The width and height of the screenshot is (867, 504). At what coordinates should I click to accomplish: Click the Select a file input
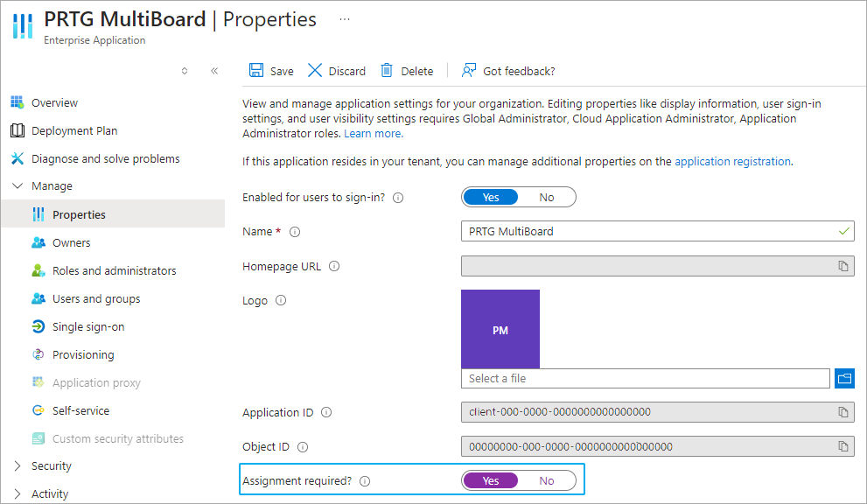click(646, 378)
